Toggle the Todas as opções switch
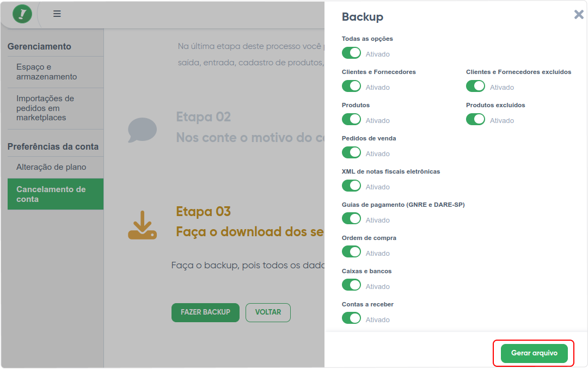Image resolution: width=588 pixels, height=369 pixels. [x=351, y=53]
